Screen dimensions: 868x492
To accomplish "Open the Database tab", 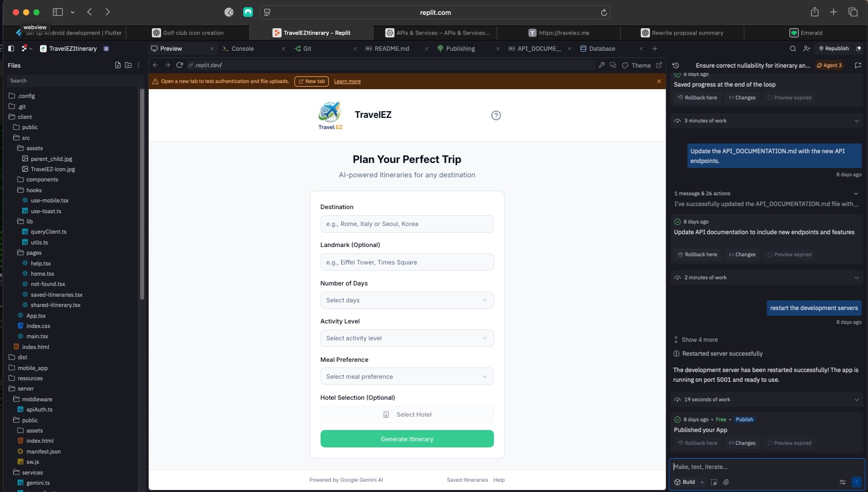I will 602,49.
